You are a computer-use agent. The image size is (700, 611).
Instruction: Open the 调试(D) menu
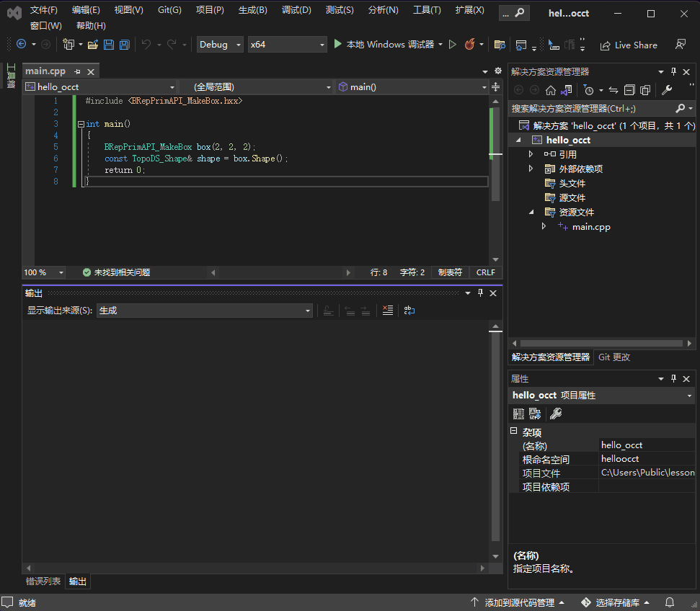[x=296, y=10]
